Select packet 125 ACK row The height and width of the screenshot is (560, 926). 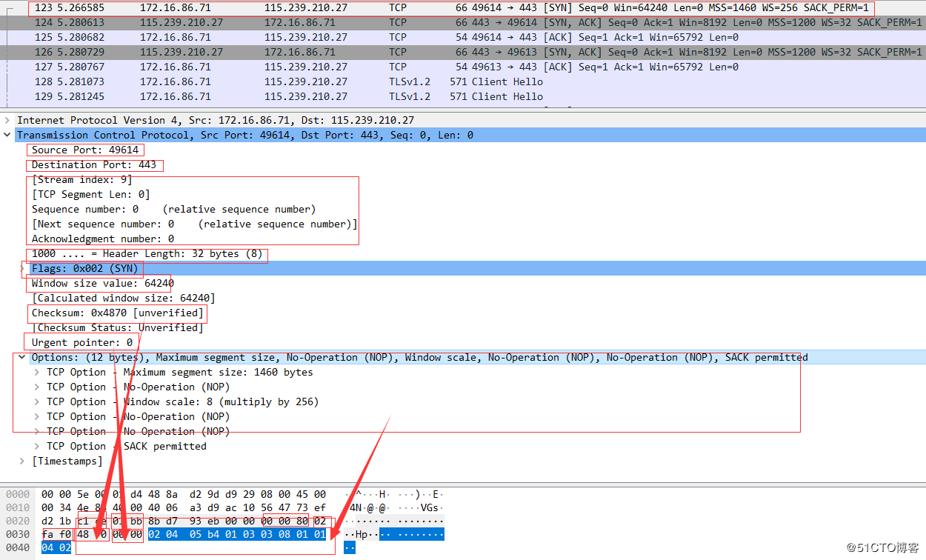296,37
